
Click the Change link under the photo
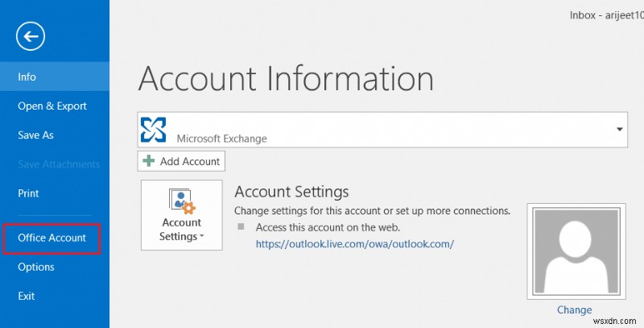click(x=574, y=310)
